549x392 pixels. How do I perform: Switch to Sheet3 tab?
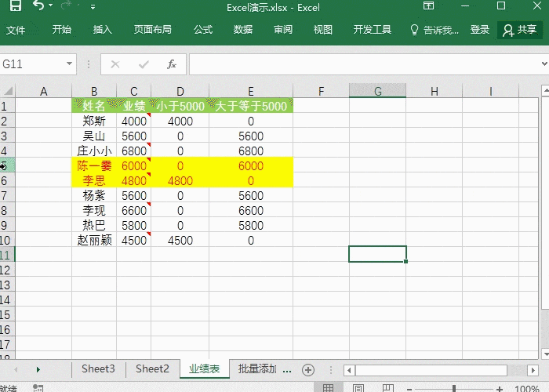coord(98,369)
